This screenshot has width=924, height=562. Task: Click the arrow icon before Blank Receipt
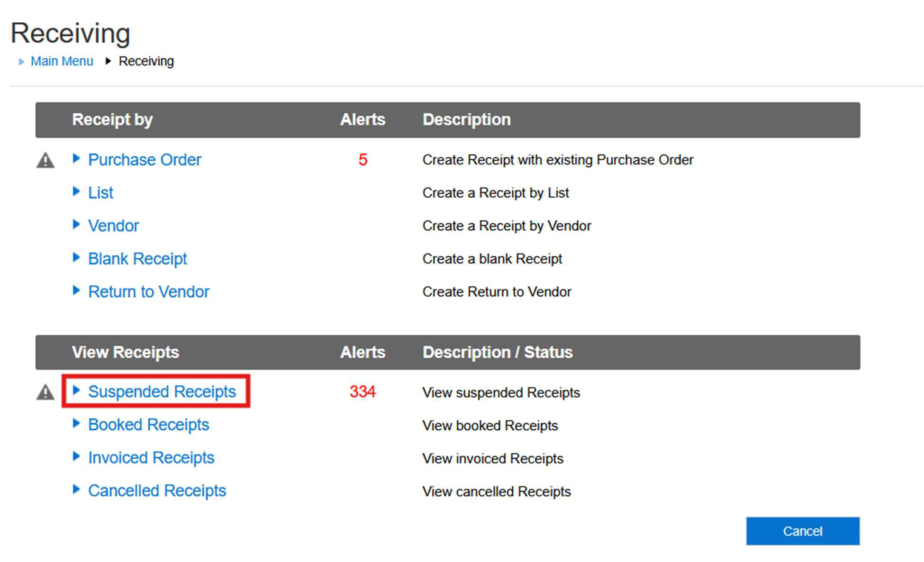(76, 257)
